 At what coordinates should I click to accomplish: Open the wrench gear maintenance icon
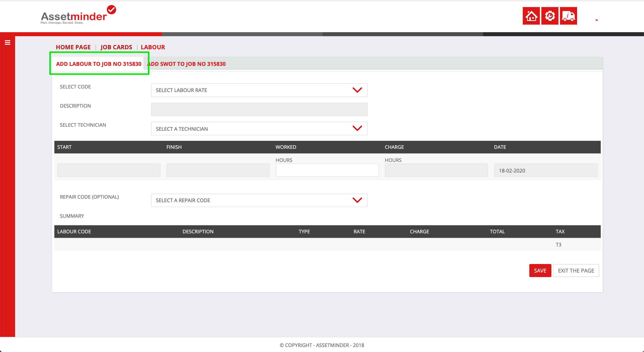click(x=550, y=16)
